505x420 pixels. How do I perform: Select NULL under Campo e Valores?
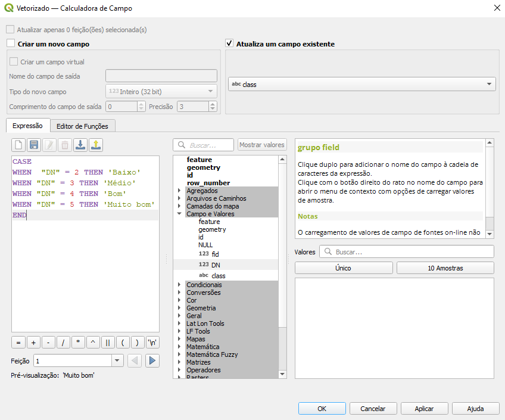point(205,245)
